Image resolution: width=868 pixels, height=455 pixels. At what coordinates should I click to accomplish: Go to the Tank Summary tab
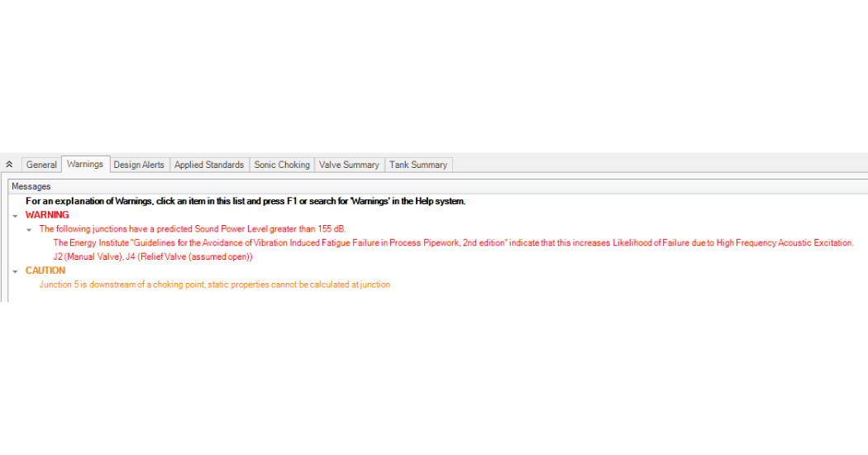click(x=418, y=165)
